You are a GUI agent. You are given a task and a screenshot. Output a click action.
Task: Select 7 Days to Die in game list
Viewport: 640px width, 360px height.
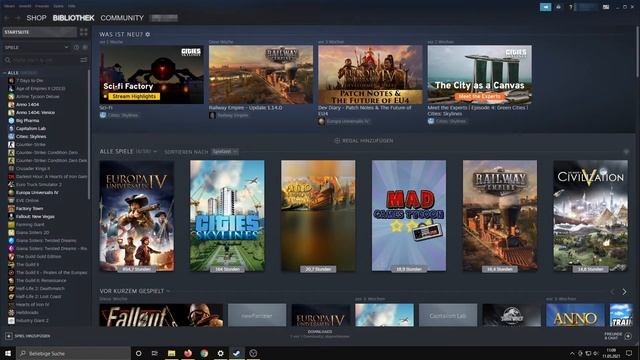[29, 80]
